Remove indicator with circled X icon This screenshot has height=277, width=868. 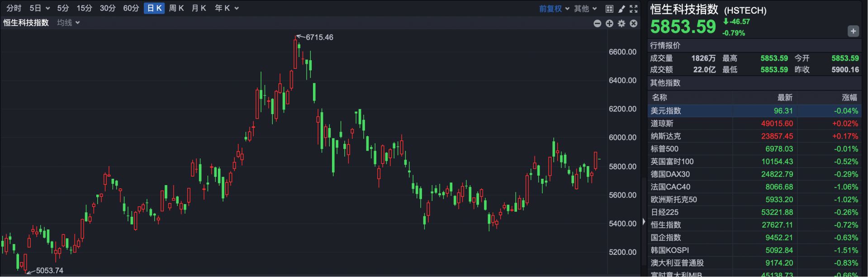pos(634,24)
